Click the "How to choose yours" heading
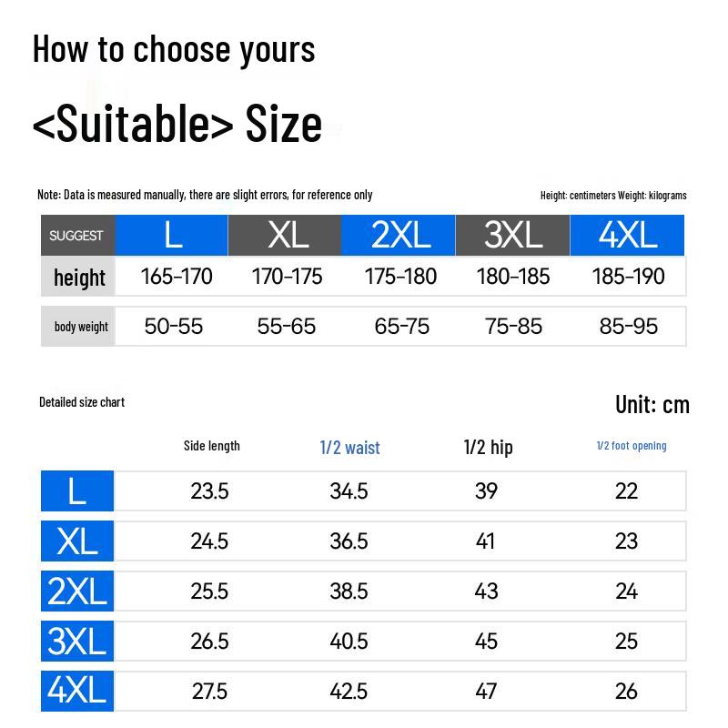 (174, 49)
